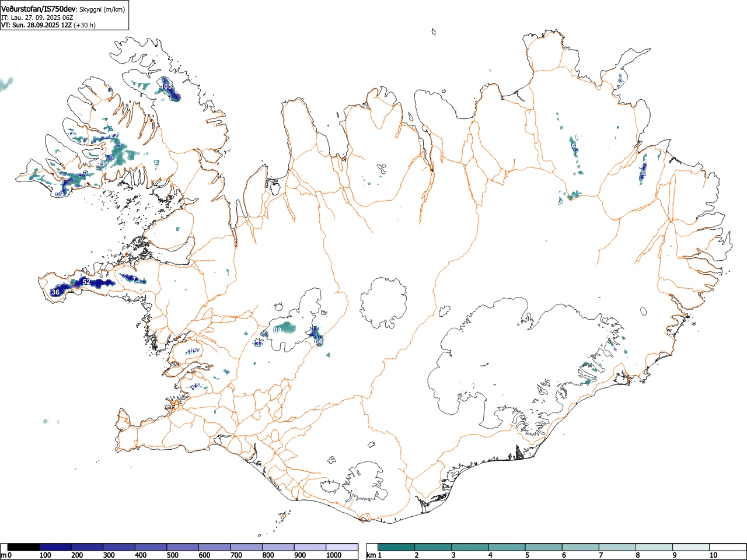Select the 500–600 m purple legend swatch
The height and width of the screenshot is (560, 747).
(x=183, y=547)
